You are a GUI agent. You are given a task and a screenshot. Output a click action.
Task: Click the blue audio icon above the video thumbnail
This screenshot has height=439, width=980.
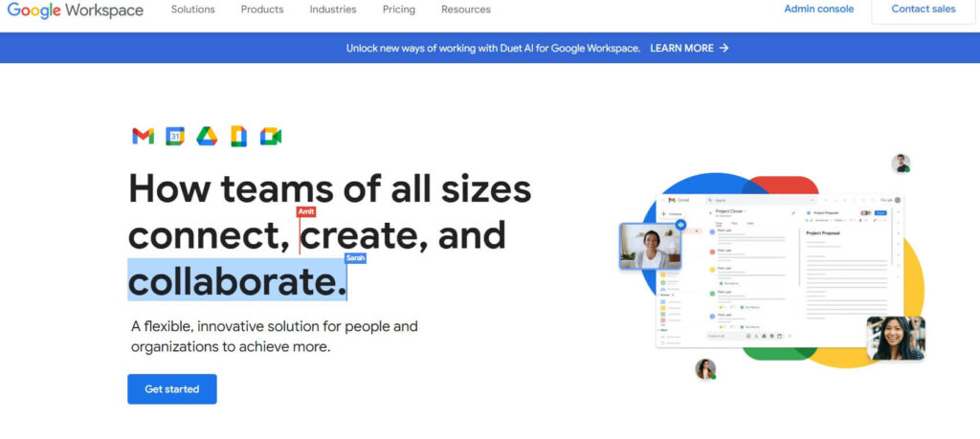(680, 225)
